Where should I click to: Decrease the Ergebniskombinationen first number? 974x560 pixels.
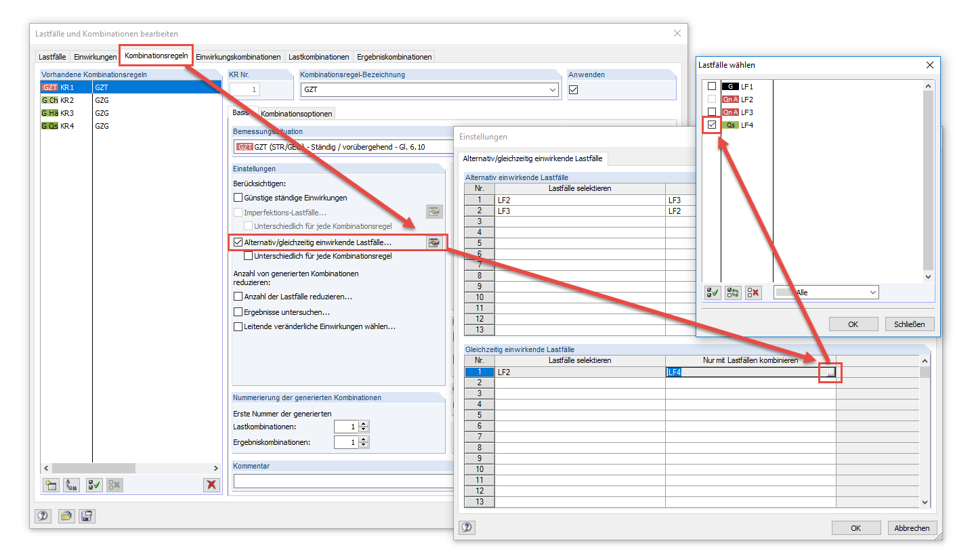364,446
